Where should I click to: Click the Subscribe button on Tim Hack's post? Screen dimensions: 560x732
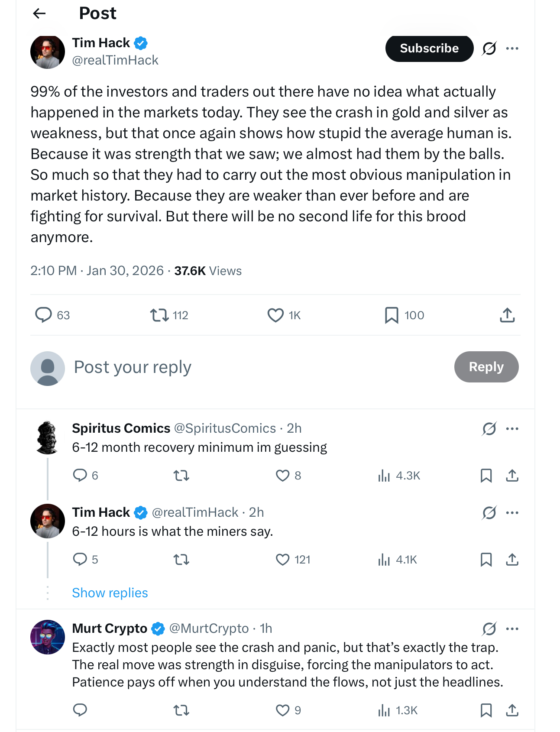(429, 49)
